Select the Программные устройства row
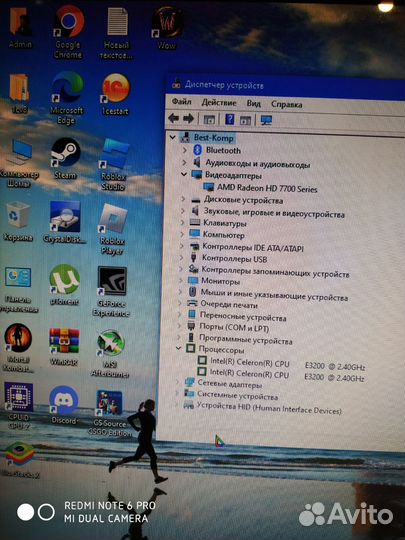The height and width of the screenshot is (540, 405). coord(239,339)
